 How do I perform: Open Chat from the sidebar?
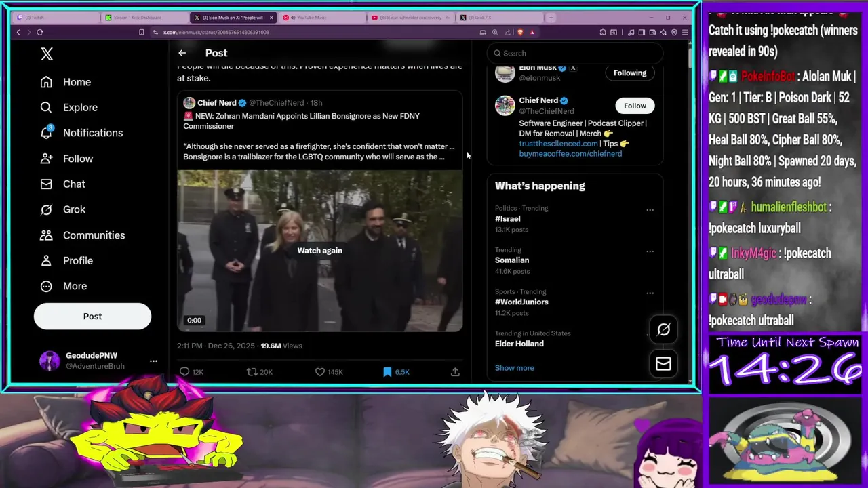62,184
